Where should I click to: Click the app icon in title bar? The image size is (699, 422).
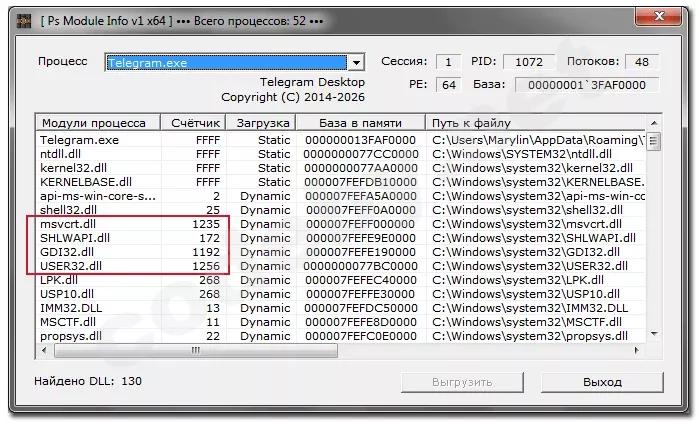24,21
